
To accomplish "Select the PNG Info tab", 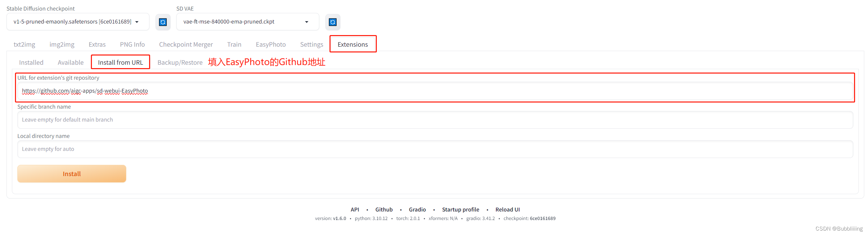I will click(x=132, y=44).
